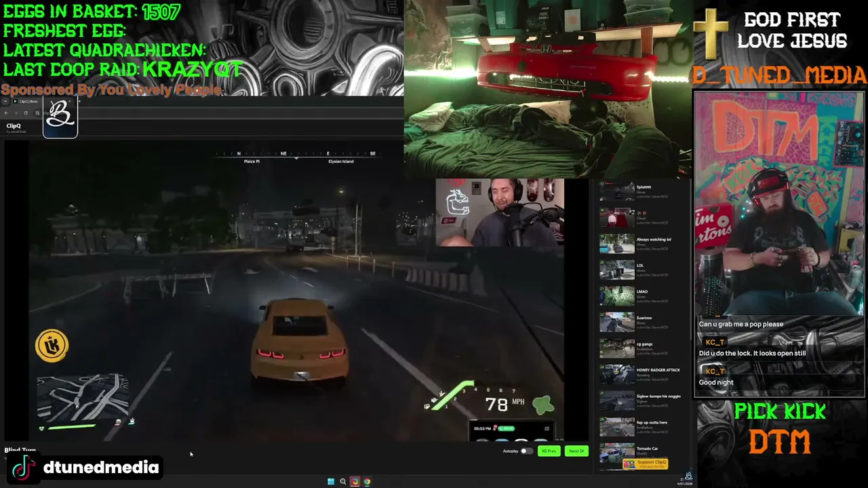Viewport: 868px width, 488px height.
Task: Click the ClipQ logo heading
Action: pyautogui.click(x=14, y=126)
